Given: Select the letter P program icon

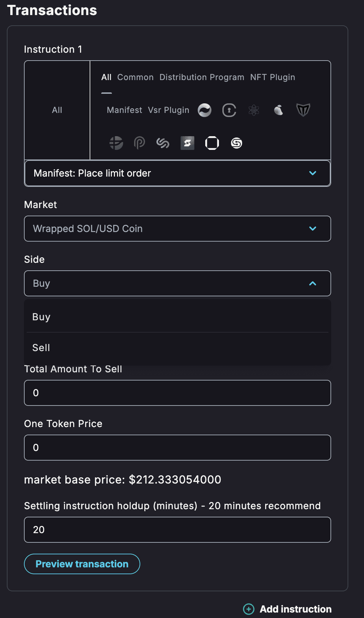Looking at the screenshot, I should pos(140,143).
